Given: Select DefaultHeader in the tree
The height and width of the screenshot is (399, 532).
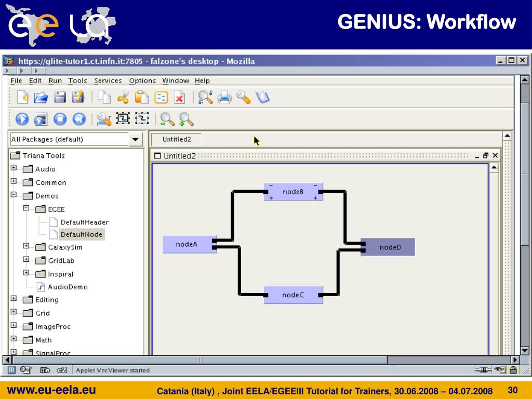Looking at the screenshot, I should click(x=85, y=222).
